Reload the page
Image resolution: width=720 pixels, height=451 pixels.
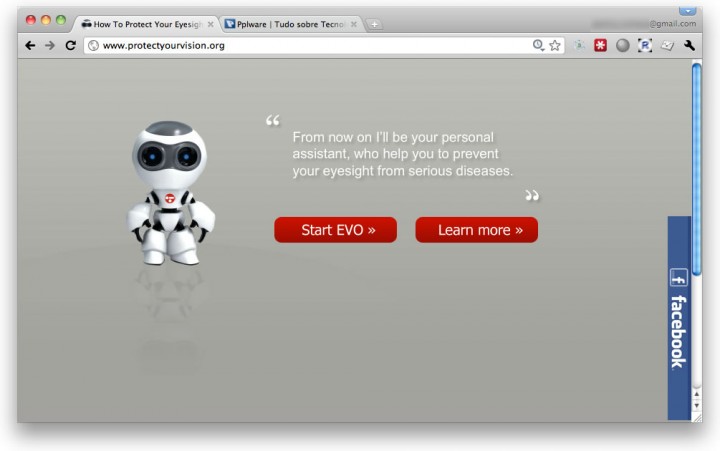70,45
